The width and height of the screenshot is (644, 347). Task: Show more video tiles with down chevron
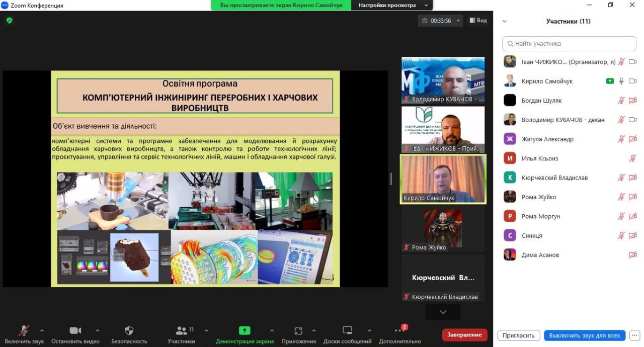pos(443,312)
